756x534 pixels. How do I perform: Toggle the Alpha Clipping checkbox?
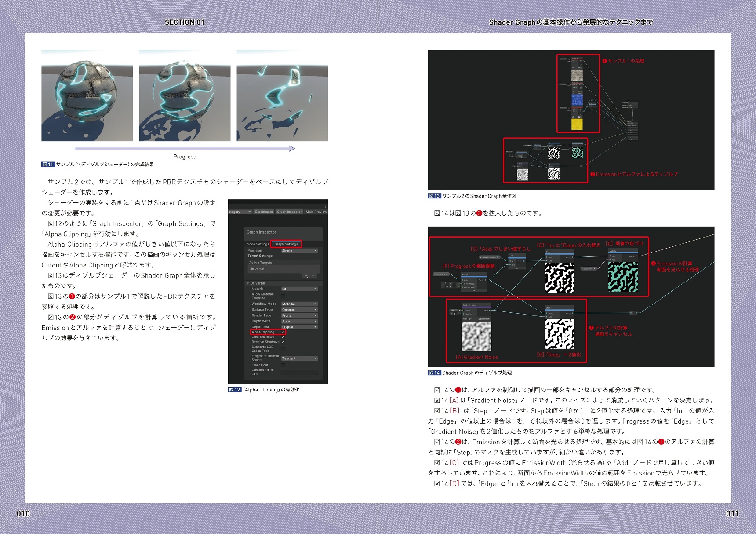pyautogui.click(x=283, y=332)
